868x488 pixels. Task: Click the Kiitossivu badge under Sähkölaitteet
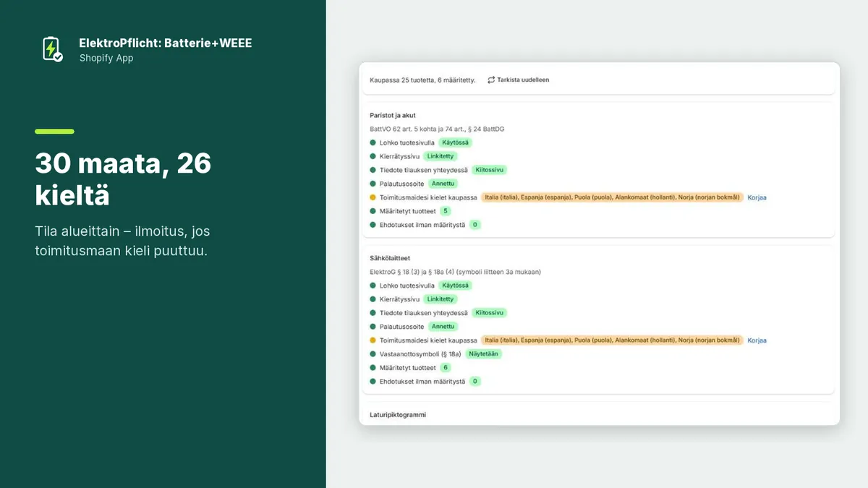[x=490, y=313]
